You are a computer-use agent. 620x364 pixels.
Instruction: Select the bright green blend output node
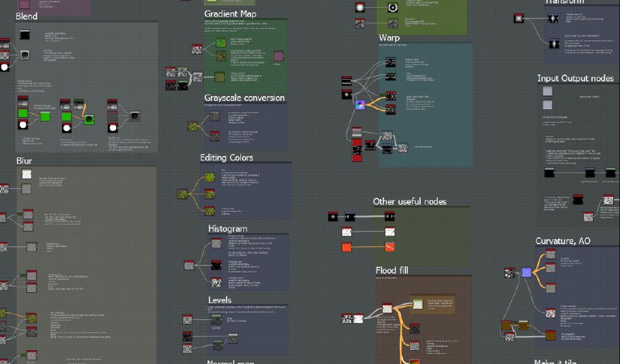[x=45, y=116]
